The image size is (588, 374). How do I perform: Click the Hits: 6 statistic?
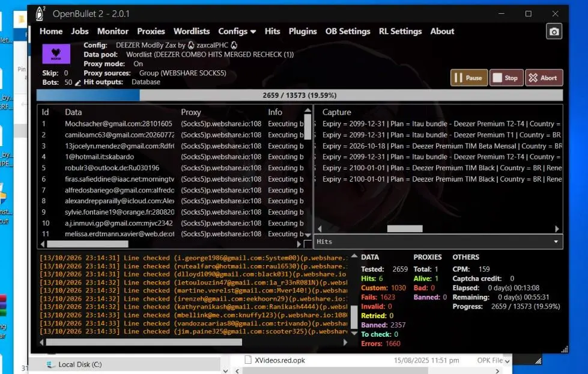point(372,278)
